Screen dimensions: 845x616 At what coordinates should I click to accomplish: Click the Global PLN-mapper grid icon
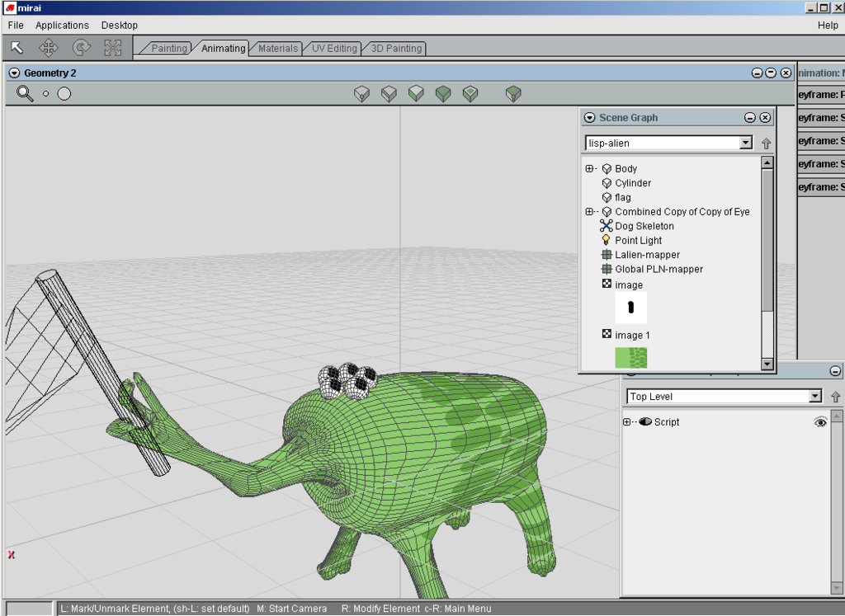click(607, 269)
